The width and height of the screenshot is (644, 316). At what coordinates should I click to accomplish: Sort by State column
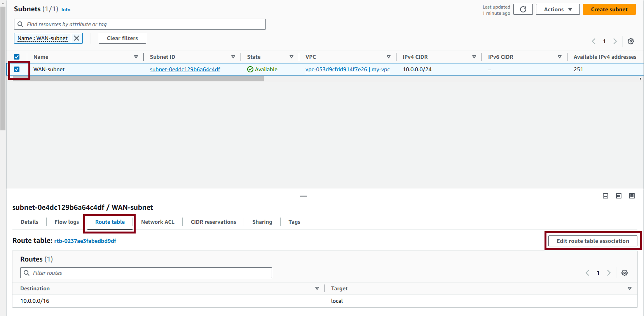pyautogui.click(x=291, y=57)
